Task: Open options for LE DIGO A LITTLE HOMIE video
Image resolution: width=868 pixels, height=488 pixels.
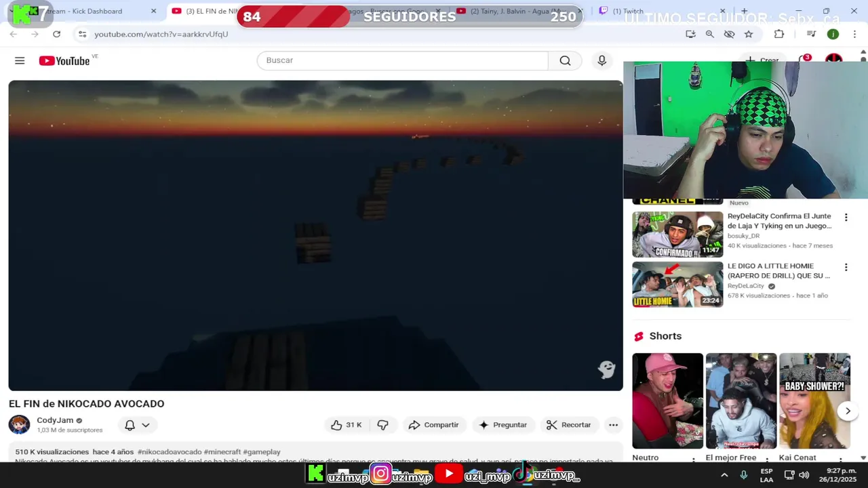Action: [x=846, y=268]
